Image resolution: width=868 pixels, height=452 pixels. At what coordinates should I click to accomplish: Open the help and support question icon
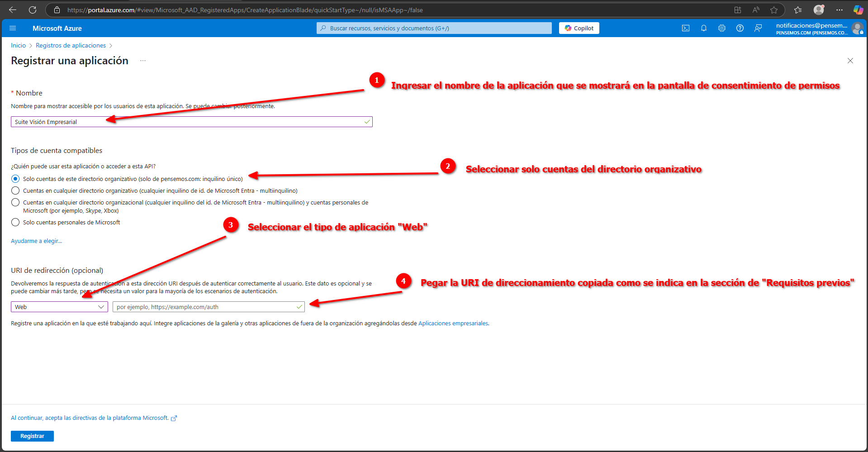pyautogui.click(x=740, y=28)
